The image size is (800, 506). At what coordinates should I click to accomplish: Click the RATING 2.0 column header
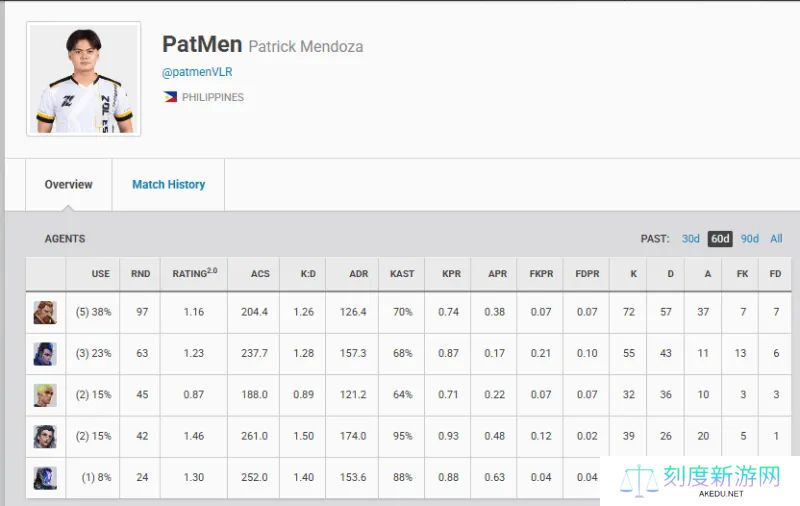(x=194, y=273)
